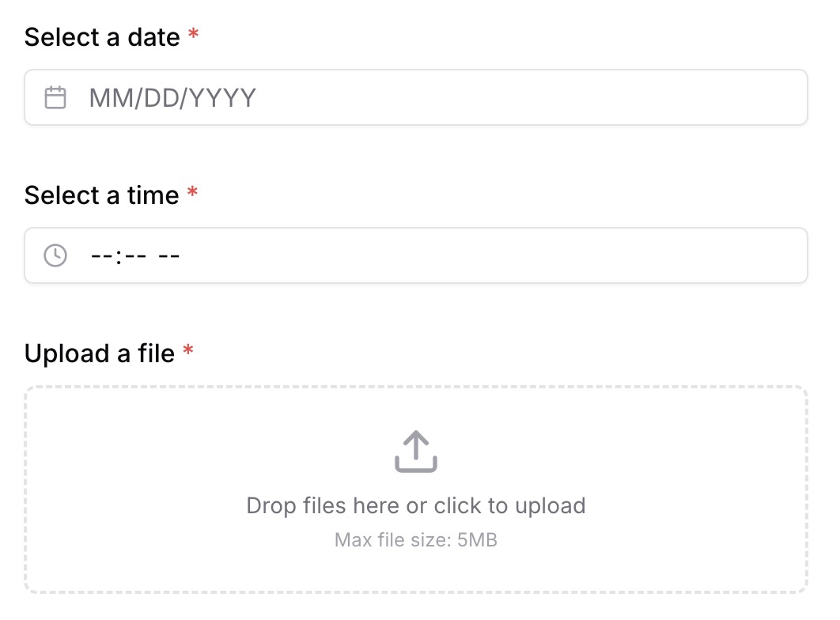
Task: Click the "Select a date" label
Action: tap(102, 37)
